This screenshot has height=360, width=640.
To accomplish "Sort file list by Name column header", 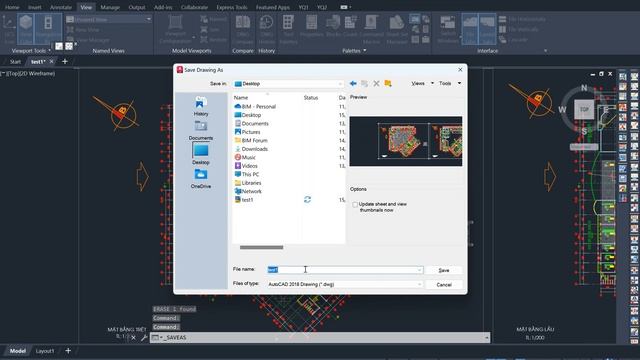I will point(241,98).
